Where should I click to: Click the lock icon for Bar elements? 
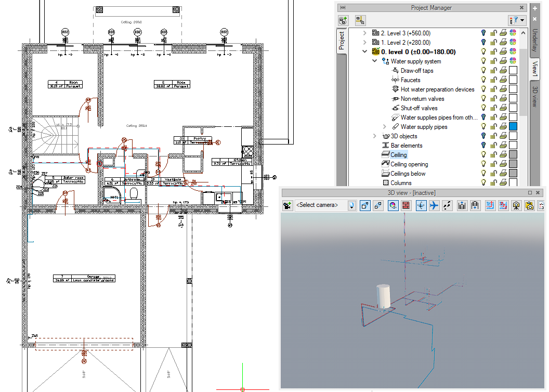coord(493,145)
